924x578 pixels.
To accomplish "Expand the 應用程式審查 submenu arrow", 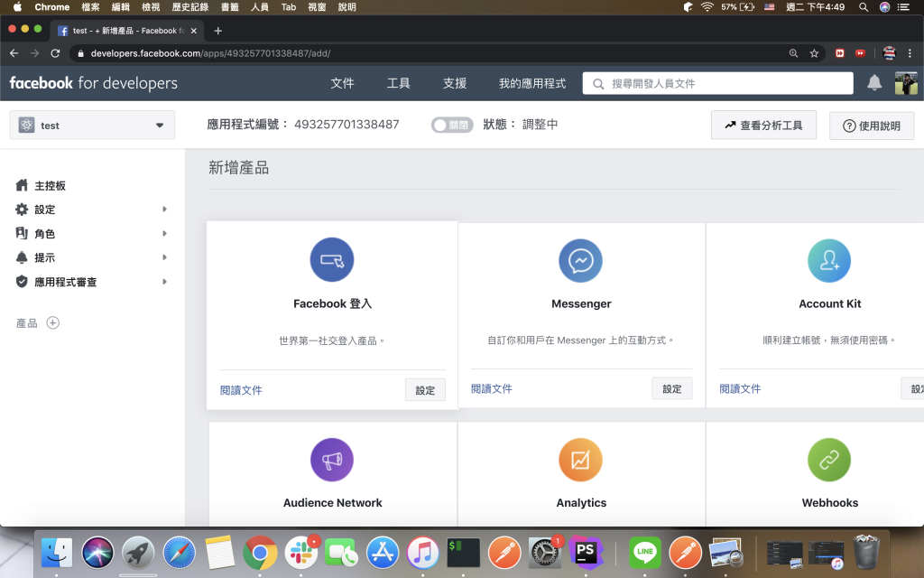I will (164, 282).
